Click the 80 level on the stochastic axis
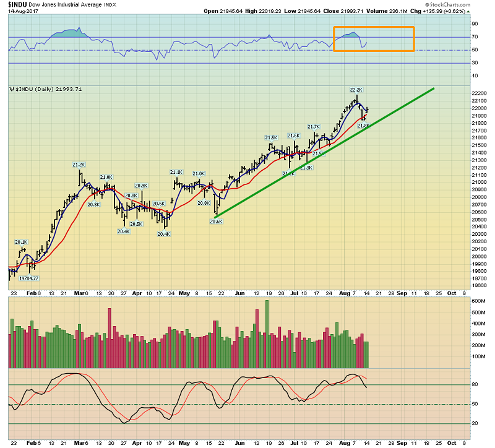The image size is (495, 448). point(475,384)
